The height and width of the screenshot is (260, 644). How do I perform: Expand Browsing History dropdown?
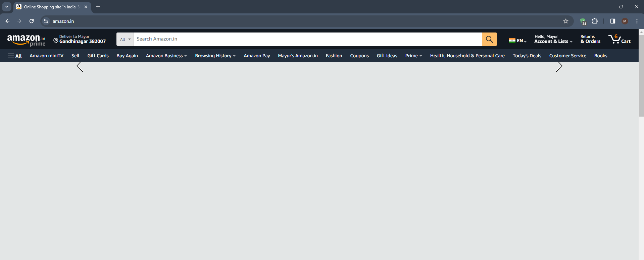coord(215,56)
